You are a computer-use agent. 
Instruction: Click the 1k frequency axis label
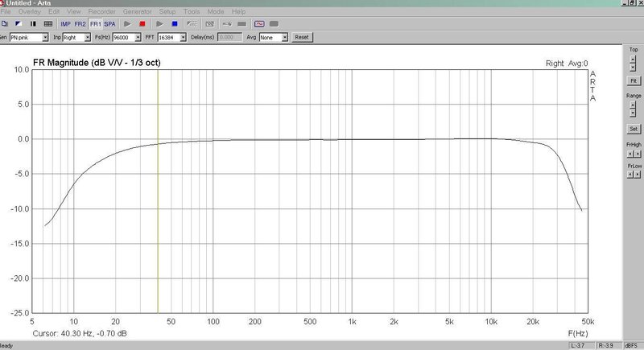pyautogui.click(x=352, y=322)
